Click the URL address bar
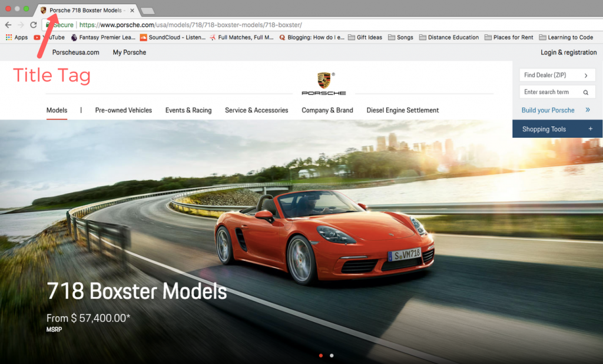Image resolution: width=603 pixels, height=364 pixels. point(322,25)
